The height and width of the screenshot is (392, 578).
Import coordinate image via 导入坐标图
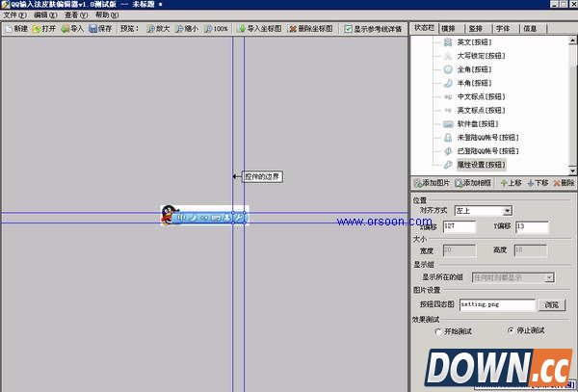click(x=260, y=29)
